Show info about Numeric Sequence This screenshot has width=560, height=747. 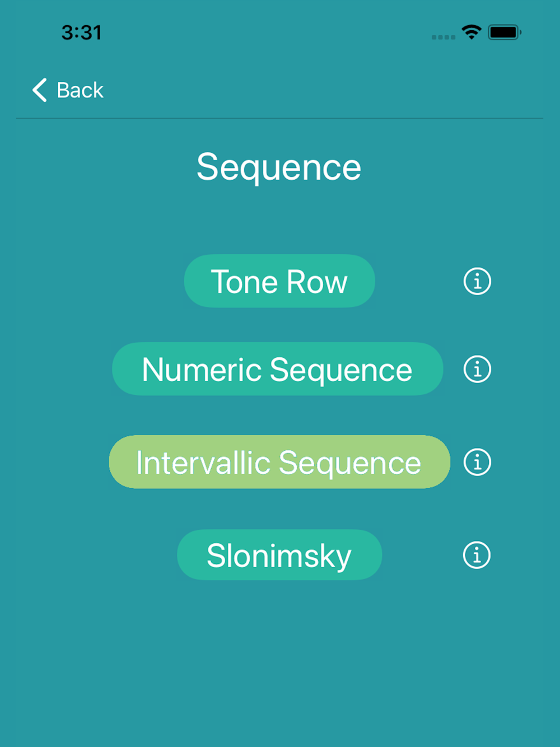tap(477, 369)
